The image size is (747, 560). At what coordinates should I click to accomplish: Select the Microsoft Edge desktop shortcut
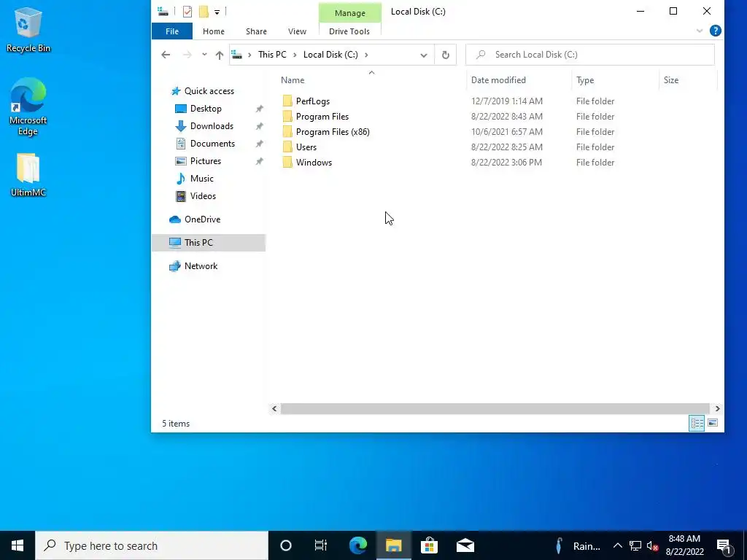point(28,106)
